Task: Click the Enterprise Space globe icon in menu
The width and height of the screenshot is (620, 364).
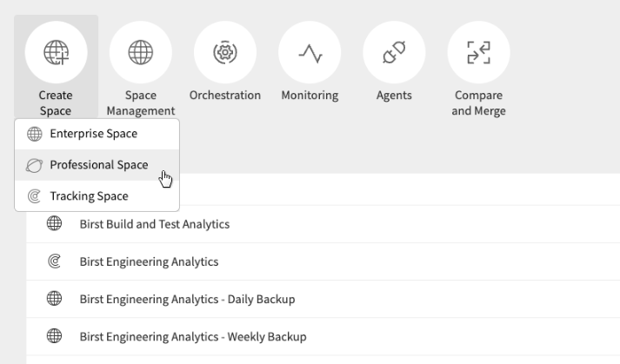Action: point(35,134)
